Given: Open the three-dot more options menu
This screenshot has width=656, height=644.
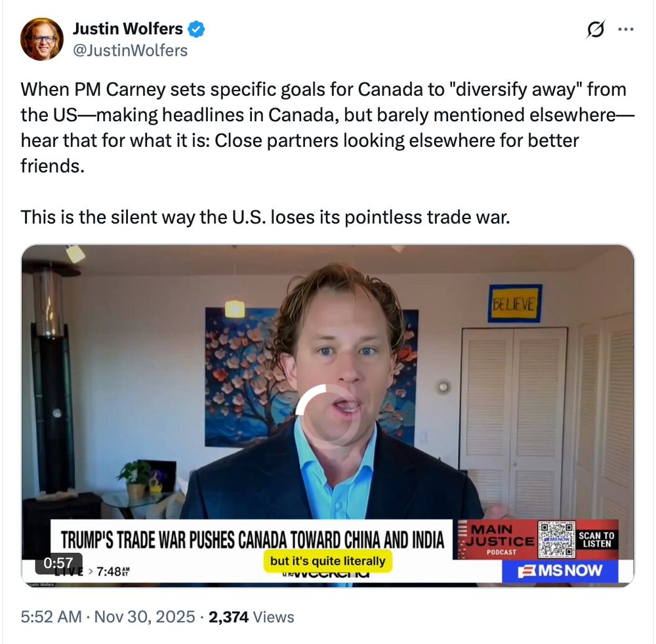Looking at the screenshot, I should tap(626, 30).
